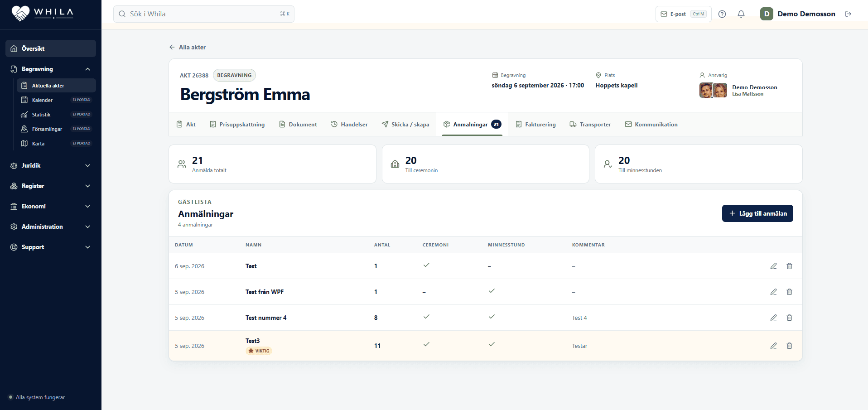Open the help question mark icon
Image resolution: width=868 pixels, height=410 pixels.
click(x=722, y=14)
